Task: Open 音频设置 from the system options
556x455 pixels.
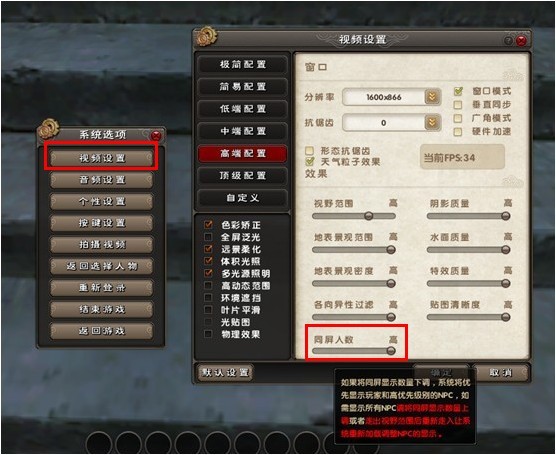Action: point(102,180)
